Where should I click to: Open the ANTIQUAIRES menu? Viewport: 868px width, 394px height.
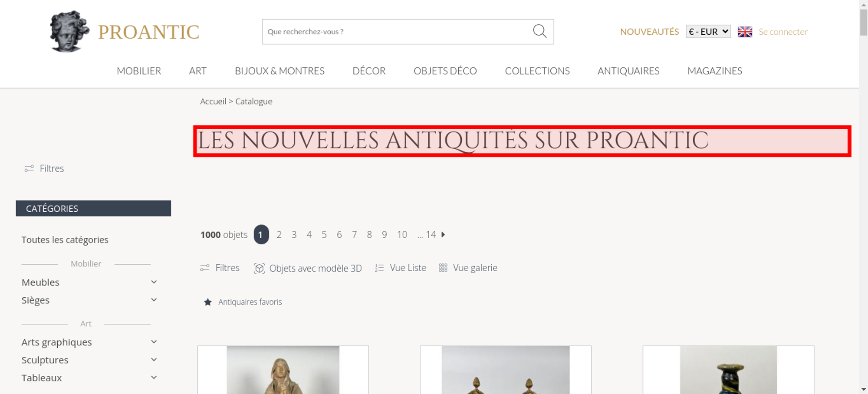pyautogui.click(x=628, y=71)
